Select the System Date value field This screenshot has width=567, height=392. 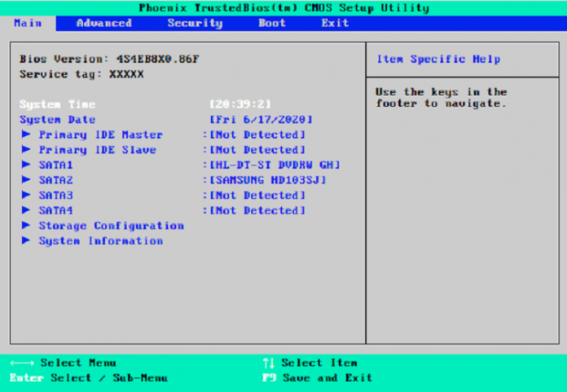261,120
